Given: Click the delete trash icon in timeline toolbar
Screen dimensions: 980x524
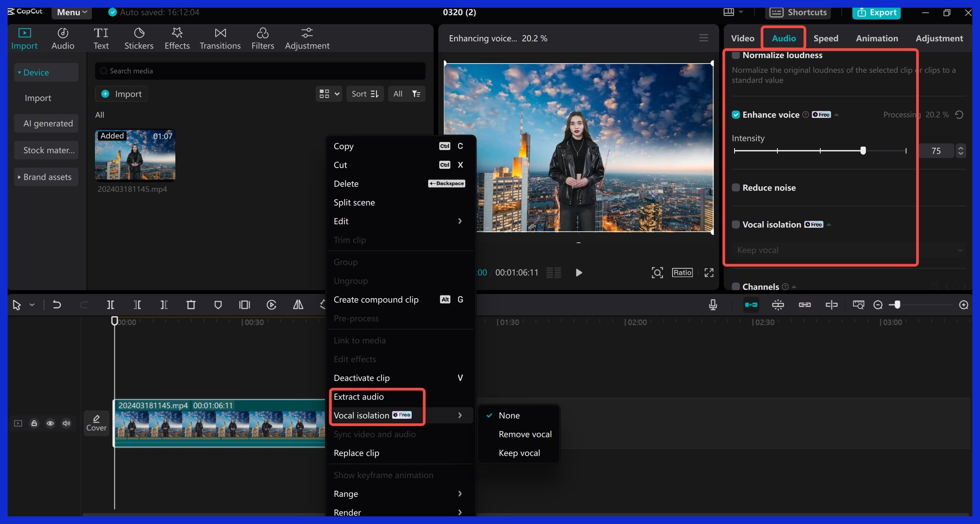Looking at the screenshot, I should (x=191, y=305).
